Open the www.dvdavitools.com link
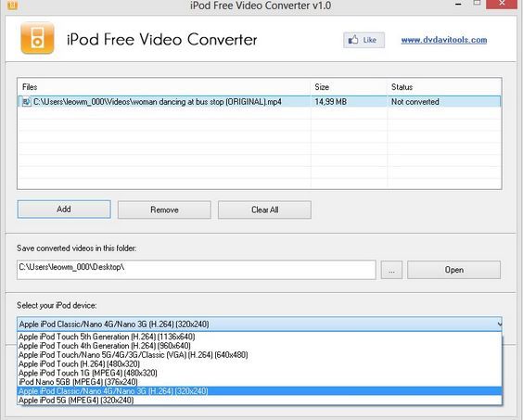This screenshot has height=420, width=523. (444, 40)
